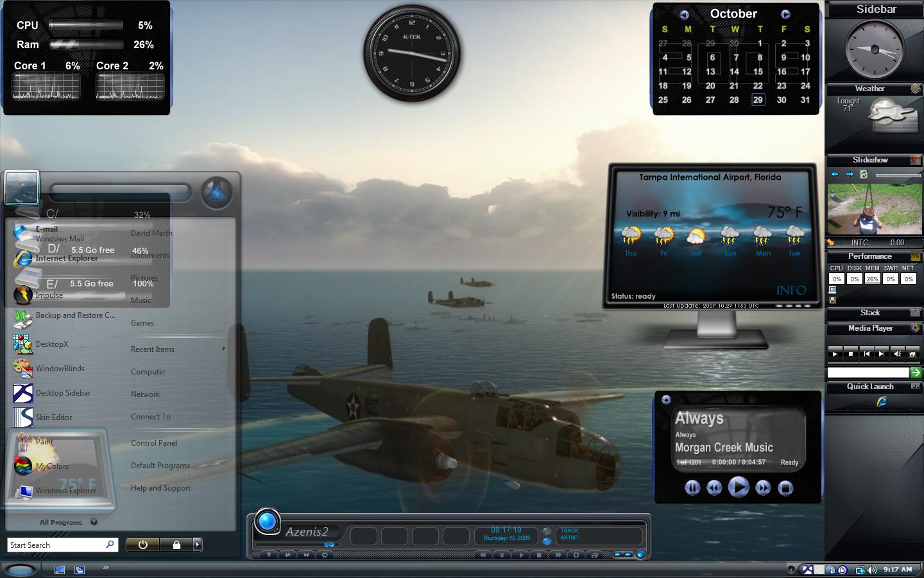Click the Start orb on the taskbar
924x578 pixels.
pos(21,570)
